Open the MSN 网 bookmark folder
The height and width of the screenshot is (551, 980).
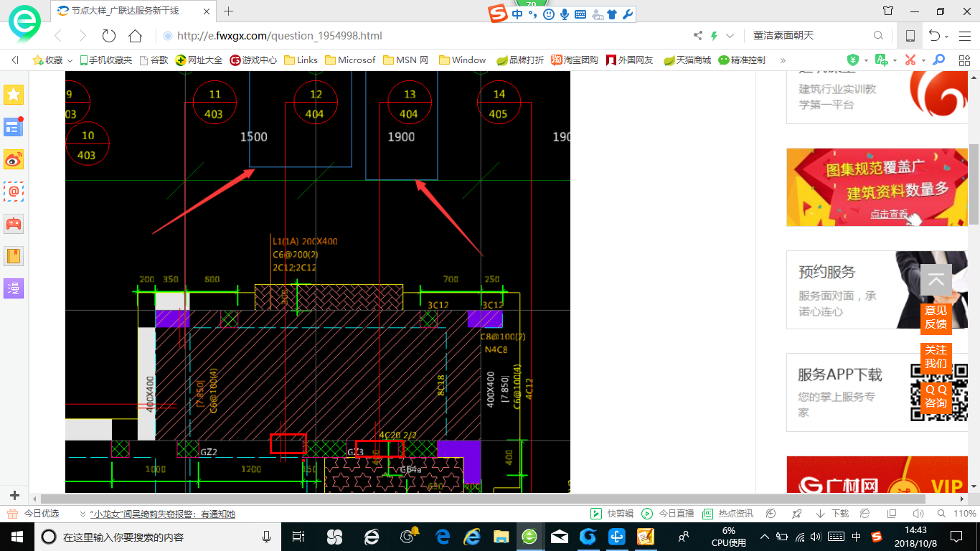406,60
